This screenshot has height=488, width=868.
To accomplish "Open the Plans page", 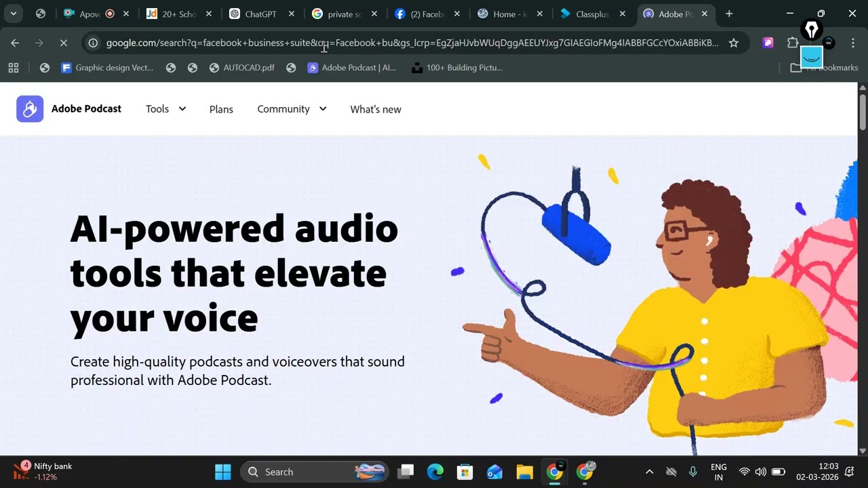I will click(x=221, y=109).
